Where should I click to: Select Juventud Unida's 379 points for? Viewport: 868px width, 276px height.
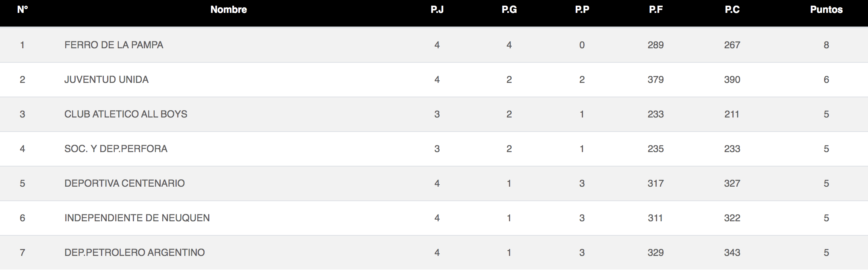[655, 80]
